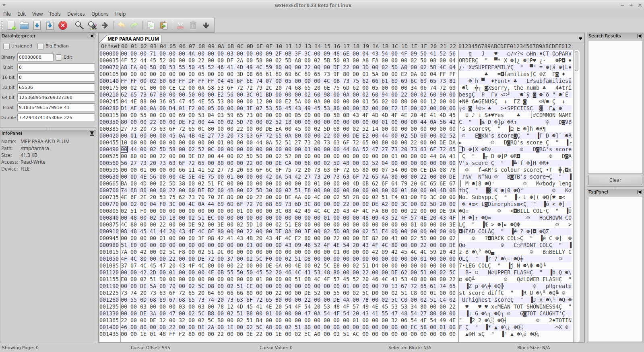Click the hex view vertical scrollbar thumb
The width and height of the screenshot is (644, 352).
click(577, 61)
